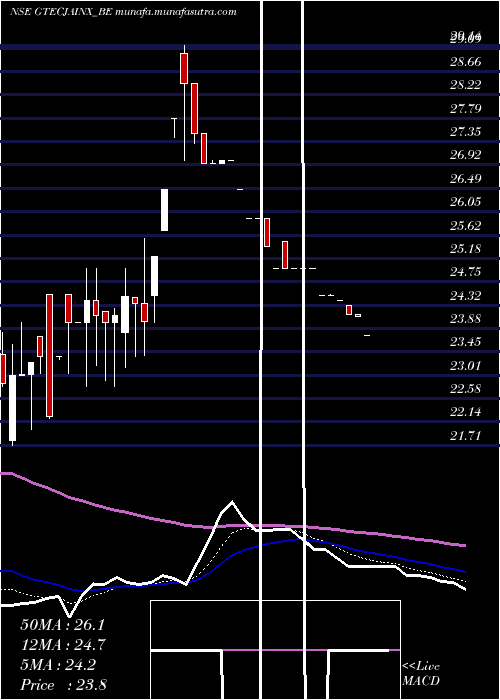Click the long red candle spanning 22.14 to 24.32
500x700 pixels.
point(50,356)
